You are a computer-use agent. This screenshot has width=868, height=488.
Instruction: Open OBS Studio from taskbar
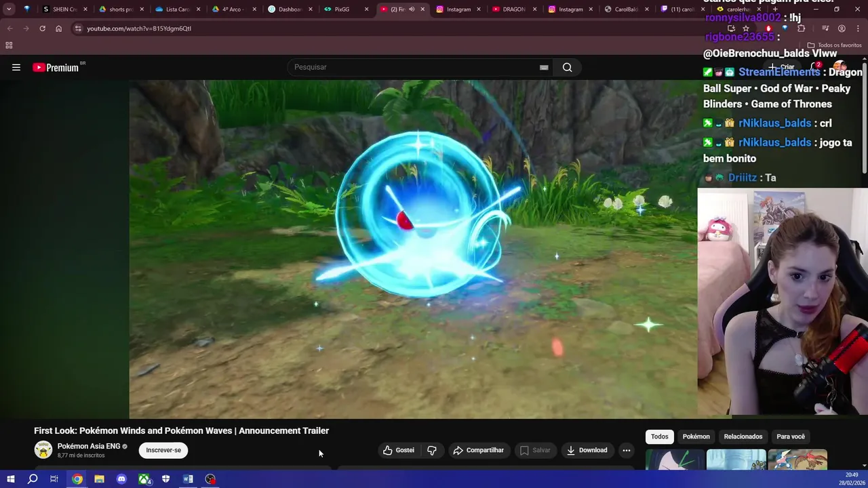(210, 479)
